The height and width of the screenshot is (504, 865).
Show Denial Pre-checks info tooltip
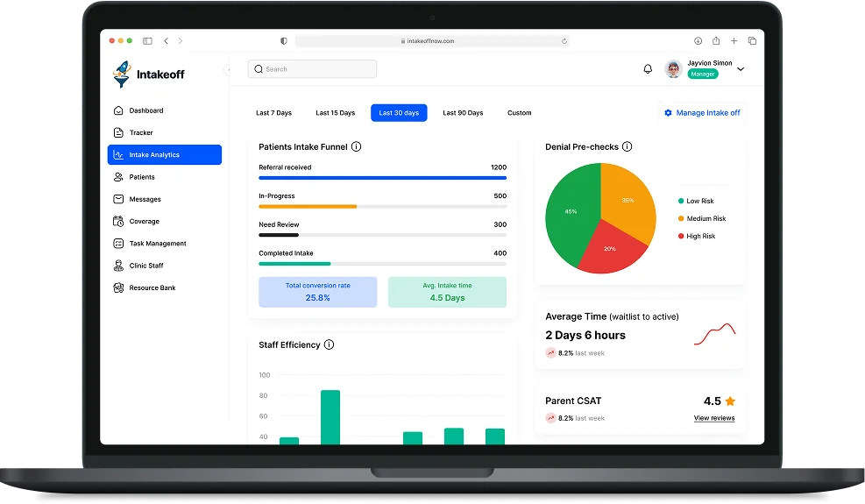[627, 147]
